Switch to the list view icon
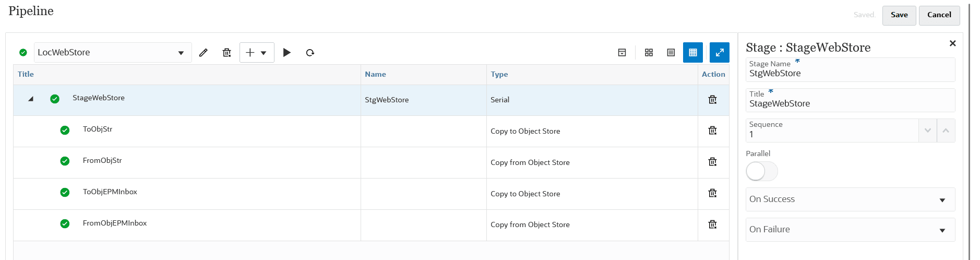 [x=671, y=53]
